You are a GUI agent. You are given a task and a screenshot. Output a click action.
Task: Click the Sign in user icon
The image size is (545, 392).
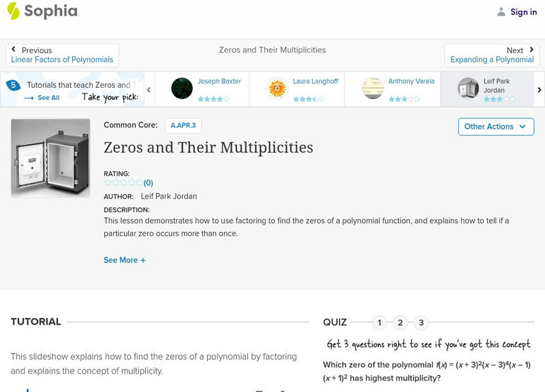pos(501,12)
